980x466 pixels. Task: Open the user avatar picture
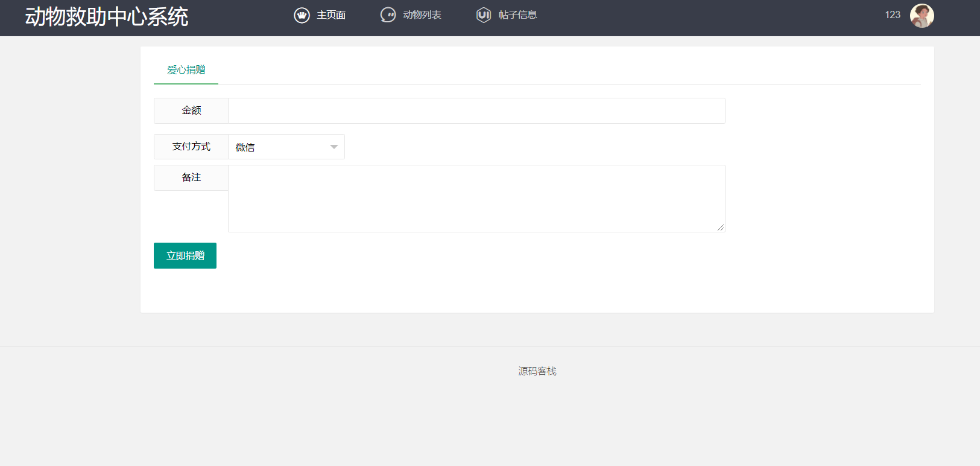(922, 16)
